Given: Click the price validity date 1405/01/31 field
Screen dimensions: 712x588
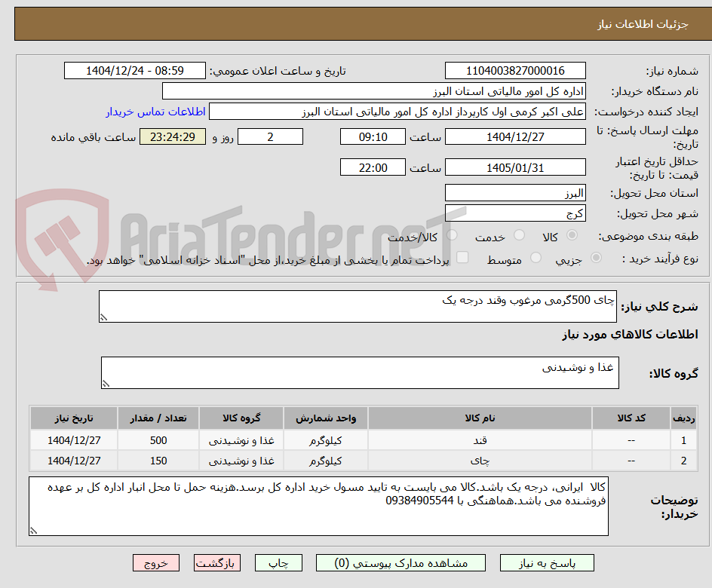Looking at the screenshot, I should [x=515, y=167].
